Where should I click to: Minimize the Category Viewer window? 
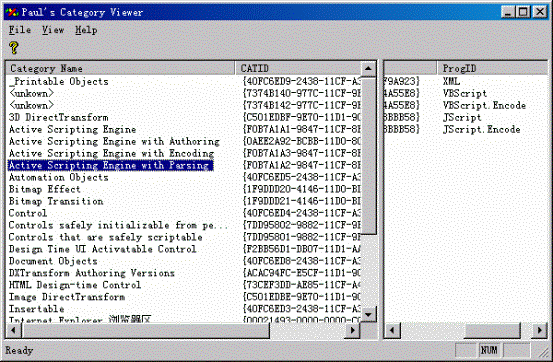[x=508, y=12]
